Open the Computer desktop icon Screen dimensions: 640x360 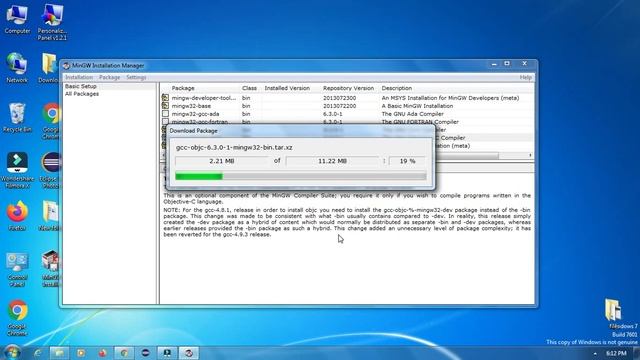[x=17, y=19]
